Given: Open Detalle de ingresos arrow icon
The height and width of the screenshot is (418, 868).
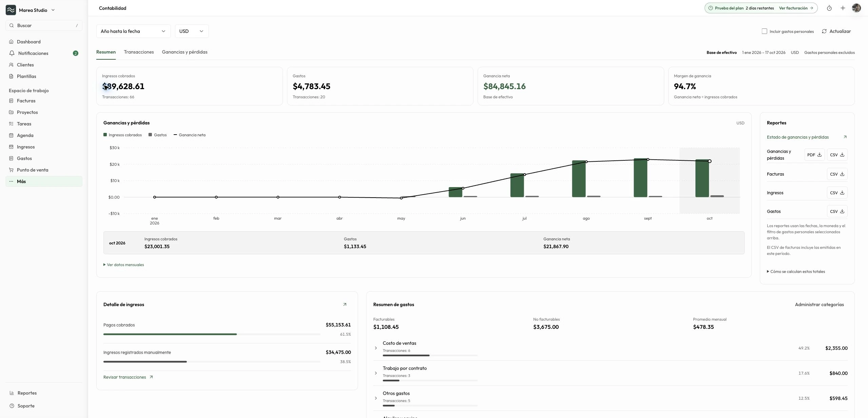Looking at the screenshot, I should (345, 304).
